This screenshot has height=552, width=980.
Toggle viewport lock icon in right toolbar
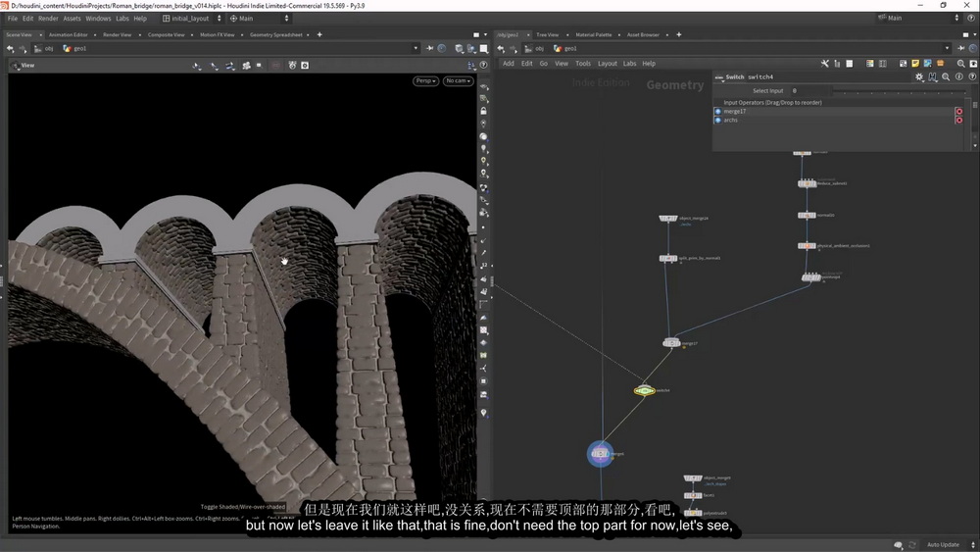483,111
